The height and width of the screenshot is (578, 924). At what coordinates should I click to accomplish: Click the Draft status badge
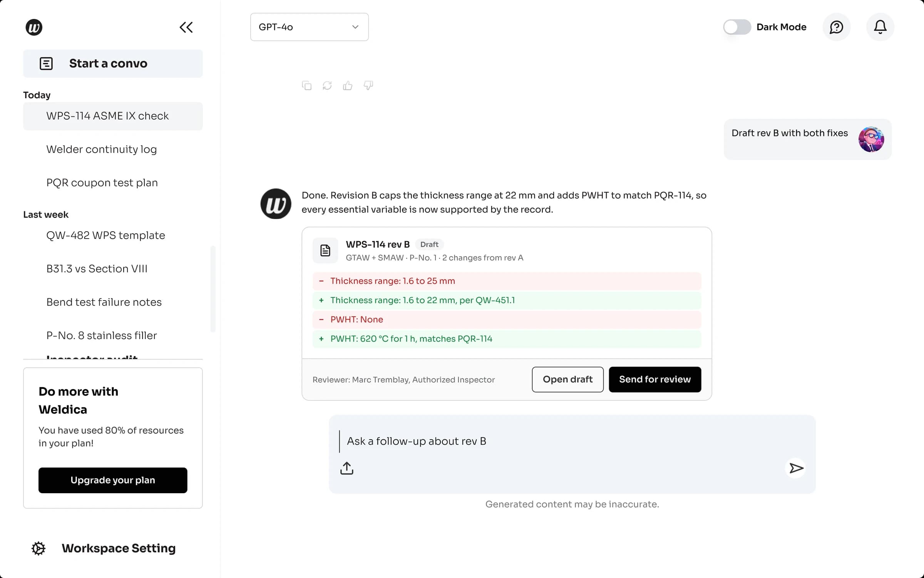[x=429, y=244]
